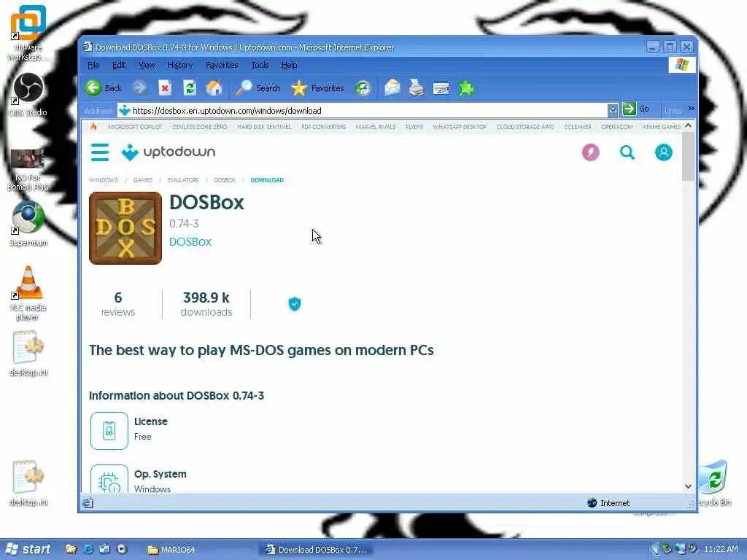This screenshot has height=560, width=747.
Task: Click the address bar URL field
Action: click(362, 111)
